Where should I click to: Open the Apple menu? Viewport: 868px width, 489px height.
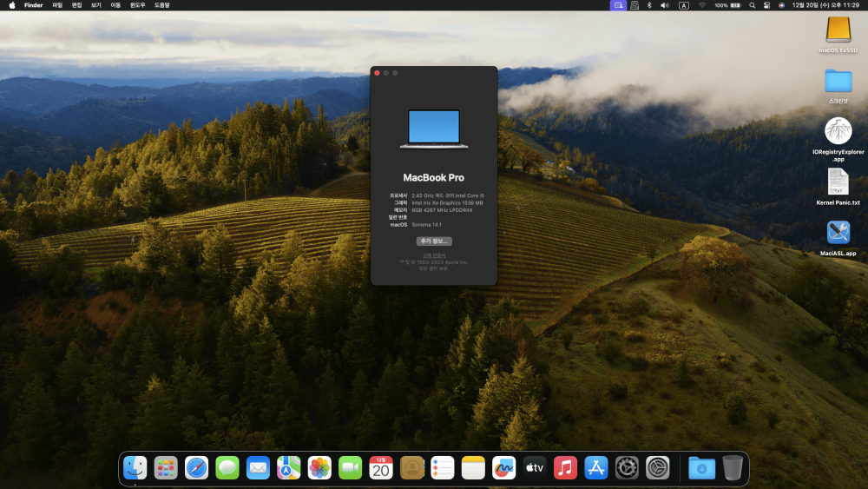point(12,5)
